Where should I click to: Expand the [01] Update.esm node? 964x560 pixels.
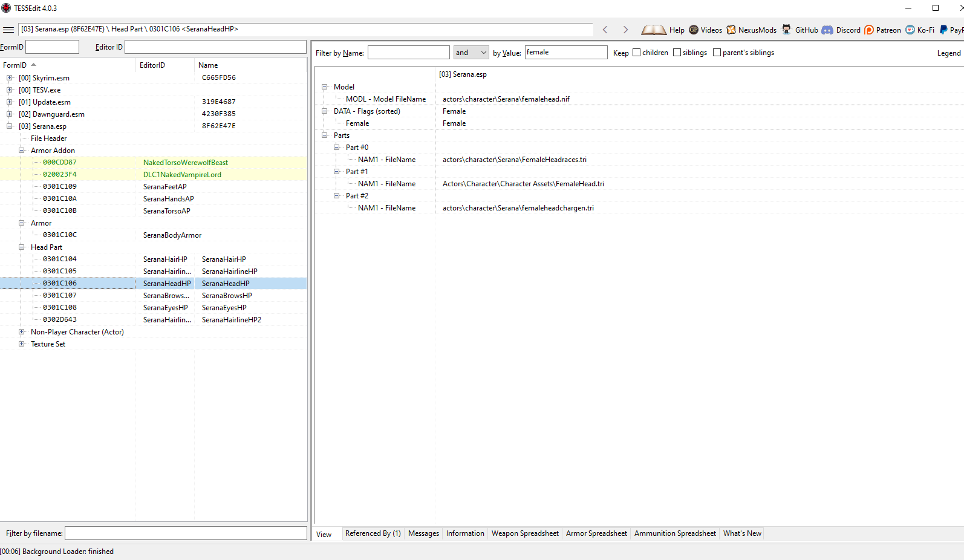click(9, 102)
